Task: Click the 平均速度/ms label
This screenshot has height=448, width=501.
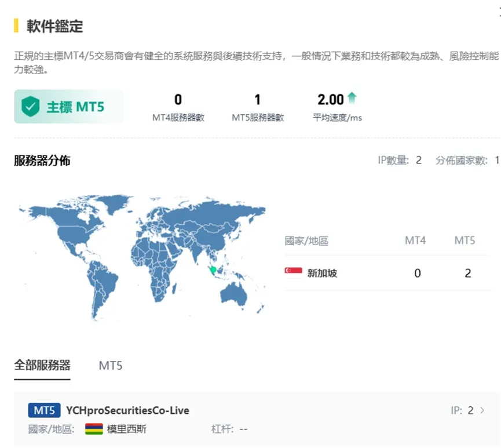Action: [337, 118]
